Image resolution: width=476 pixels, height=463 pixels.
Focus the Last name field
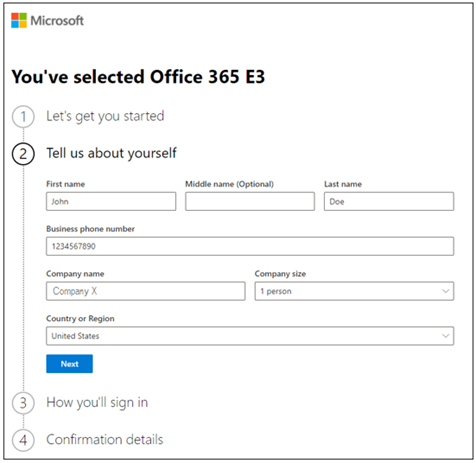click(x=389, y=201)
